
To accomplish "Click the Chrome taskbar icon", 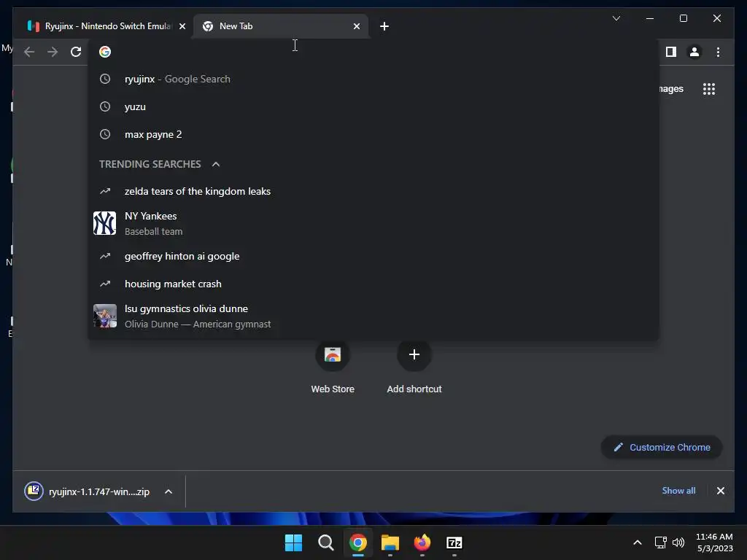I will [x=357, y=542].
